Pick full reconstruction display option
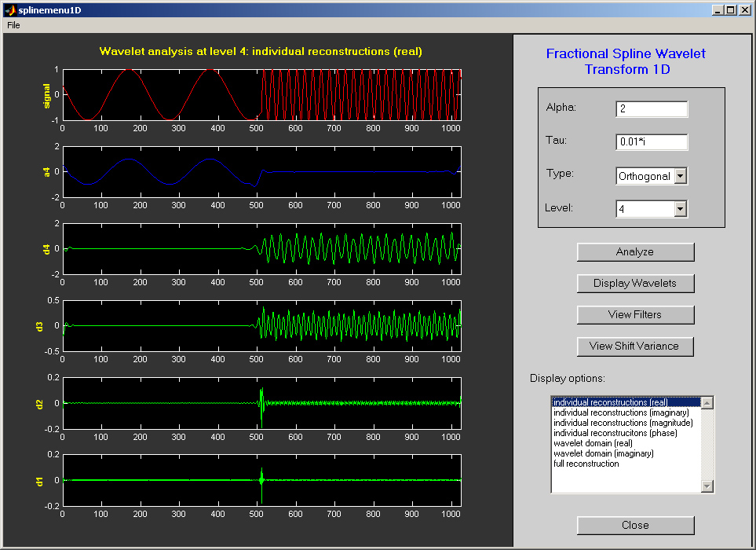The width and height of the screenshot is (756, 550). 586,464
